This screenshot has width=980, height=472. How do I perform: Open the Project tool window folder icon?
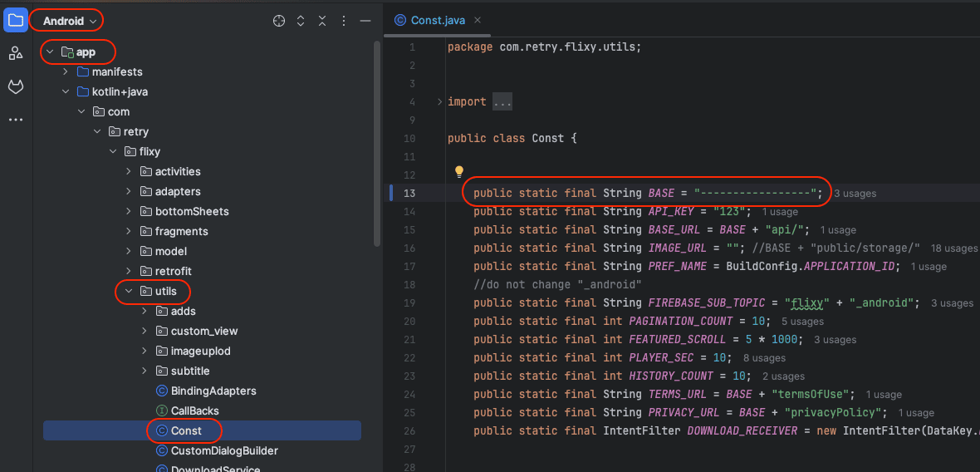pos(15,21)
